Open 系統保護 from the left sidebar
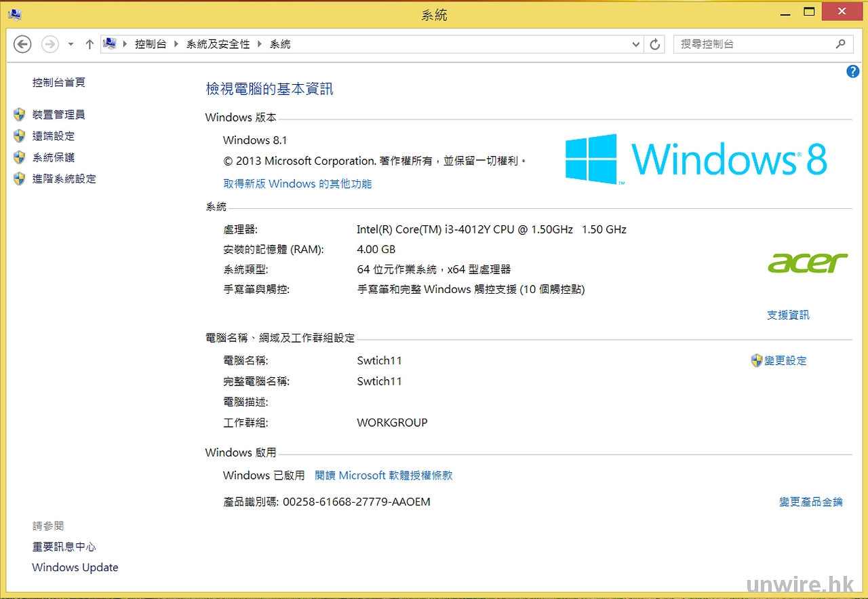Image resolution: width=868 pixels, height=599 pixels. [x=54, y=157]
